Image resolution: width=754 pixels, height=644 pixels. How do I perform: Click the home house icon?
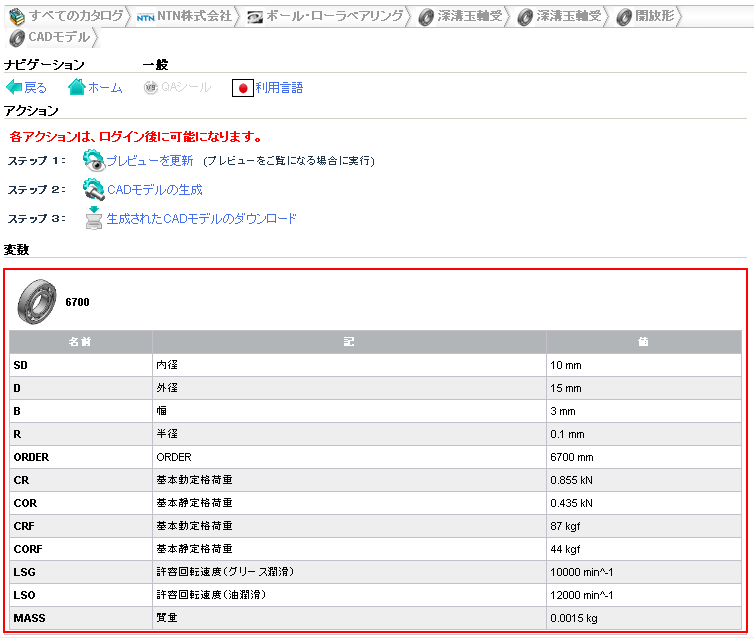tap(77, 88)
